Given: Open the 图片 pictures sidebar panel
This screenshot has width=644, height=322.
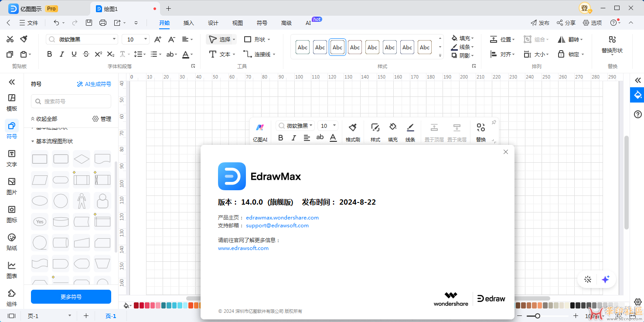Looking at the screenshot, I should coord(12,186).
